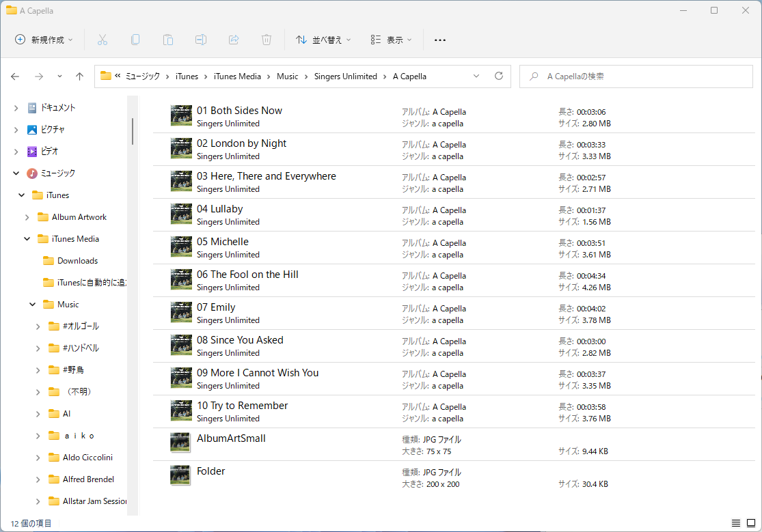Click the Delete trash can icon
762x532 pixels.
tap(267, 40)
